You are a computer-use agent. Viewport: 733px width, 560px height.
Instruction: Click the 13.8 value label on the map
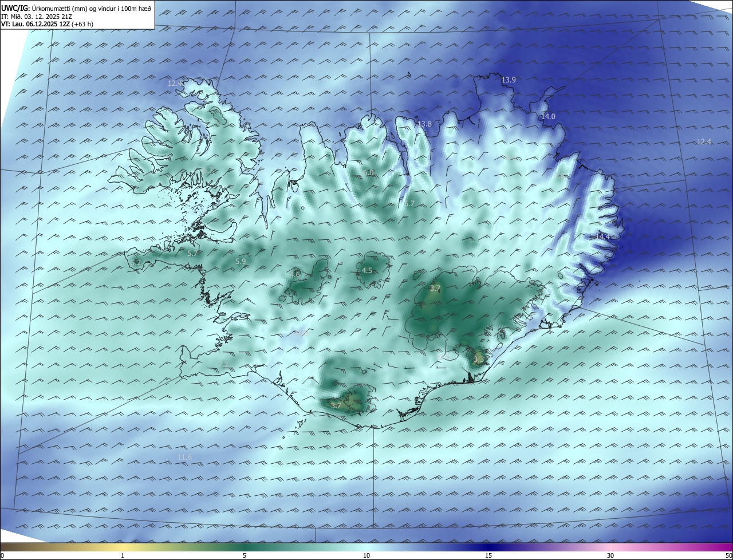[424, 124]
